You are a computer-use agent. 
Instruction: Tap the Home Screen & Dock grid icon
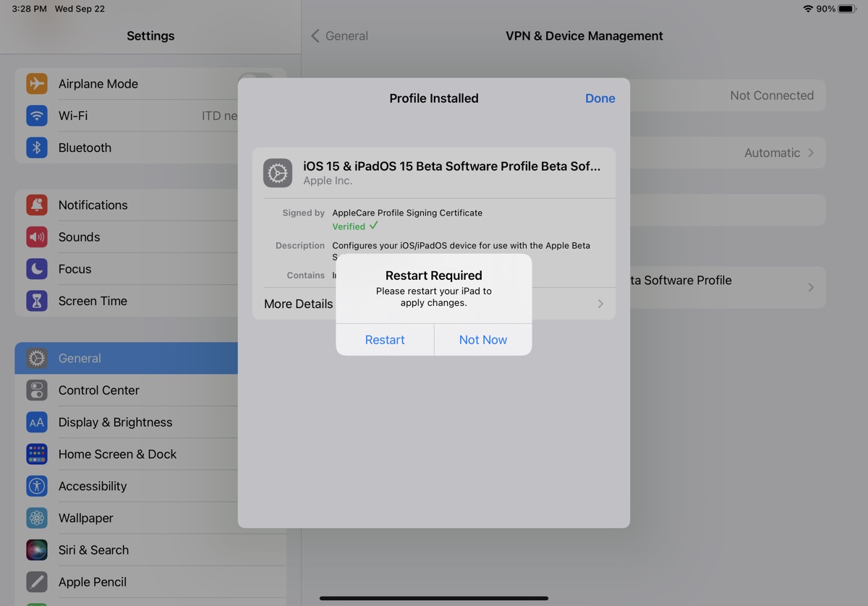click(x=37, y=453)
